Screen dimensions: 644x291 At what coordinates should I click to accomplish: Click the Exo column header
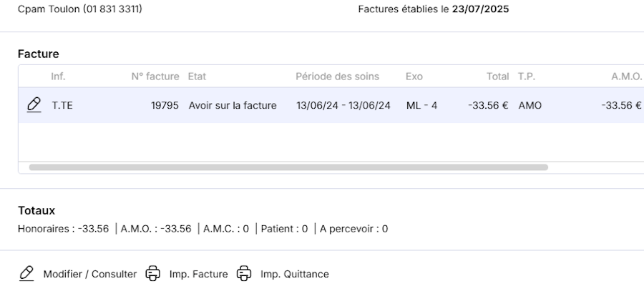tap(414, 77)
